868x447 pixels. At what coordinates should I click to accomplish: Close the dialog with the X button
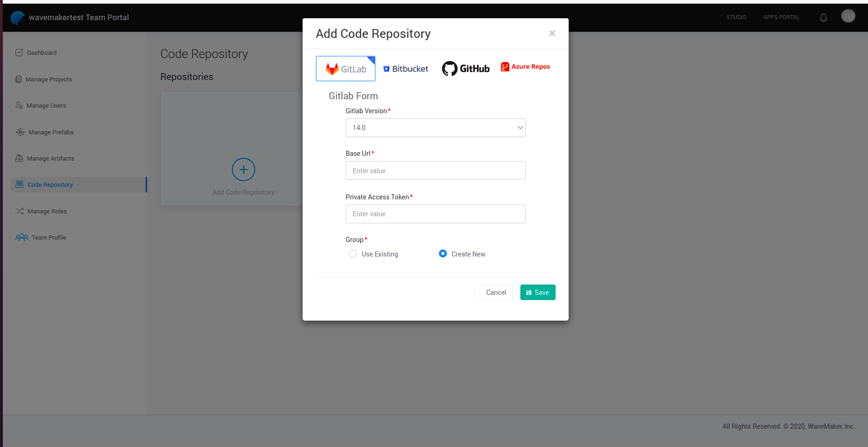click(x=552, y=33)
